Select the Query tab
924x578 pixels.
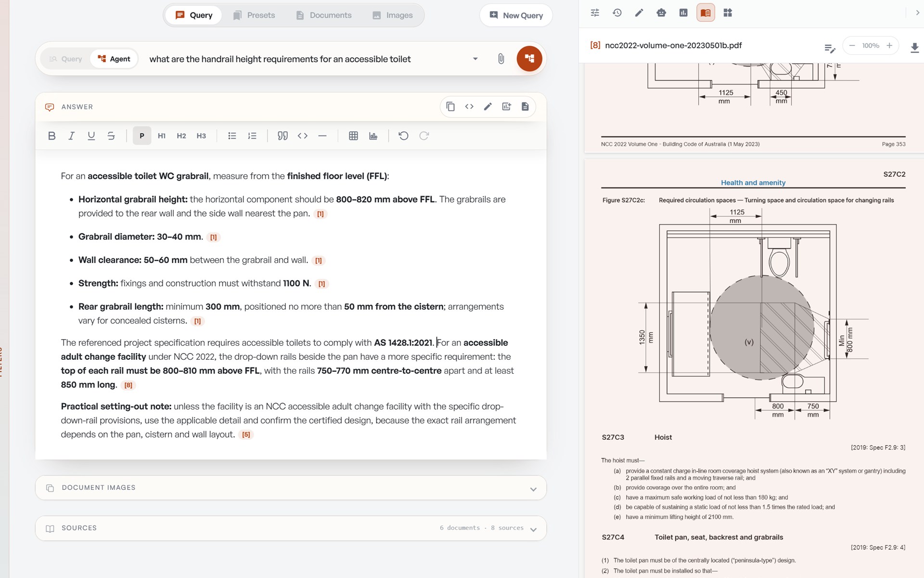pyautogui.click(x=193, y=15)
